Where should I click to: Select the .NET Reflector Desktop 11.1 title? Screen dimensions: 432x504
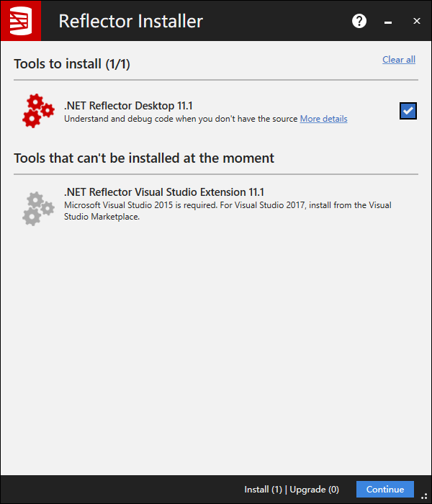(128, 106)
